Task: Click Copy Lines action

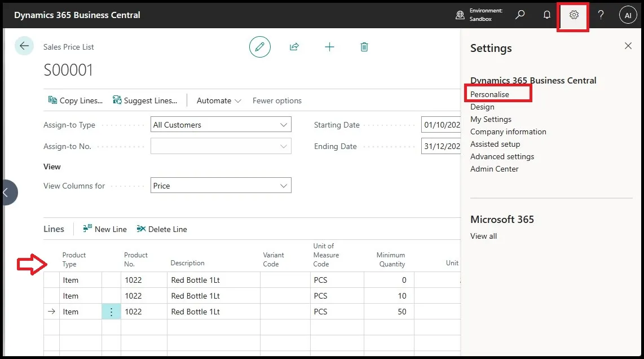Action: pos(76,100)
